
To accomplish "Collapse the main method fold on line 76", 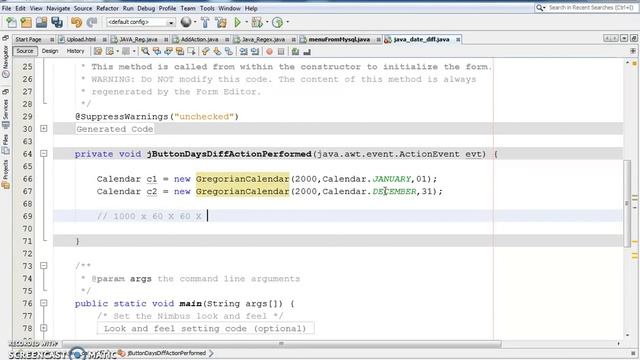I will [x=44, y=303].
